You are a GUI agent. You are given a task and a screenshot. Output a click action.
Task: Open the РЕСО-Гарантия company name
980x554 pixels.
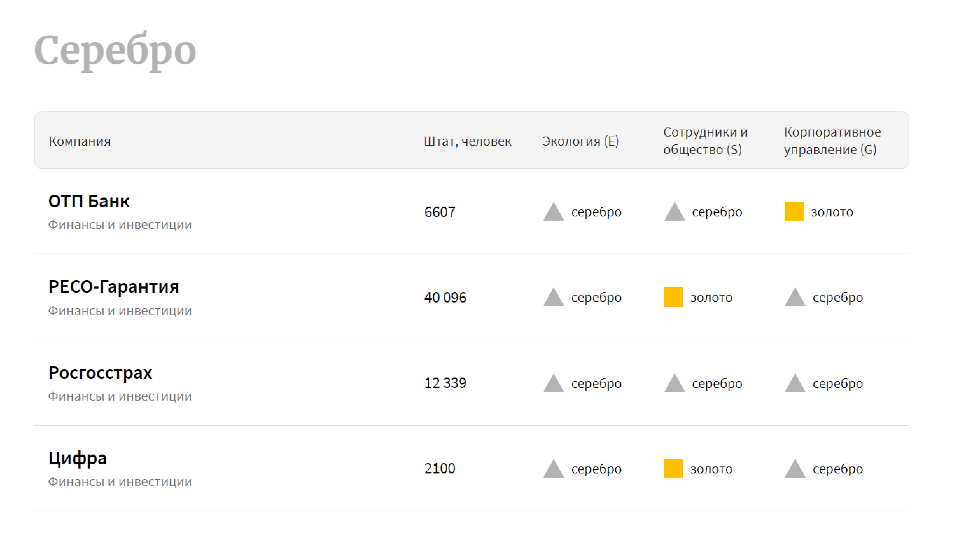pyautogui.click(x=113, y=287)
